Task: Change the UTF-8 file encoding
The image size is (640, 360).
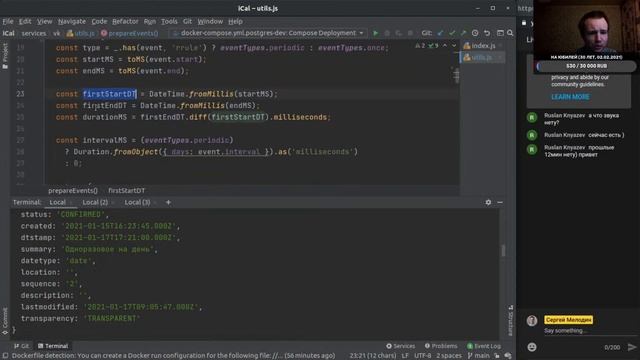Action: (x=422, y=356)
